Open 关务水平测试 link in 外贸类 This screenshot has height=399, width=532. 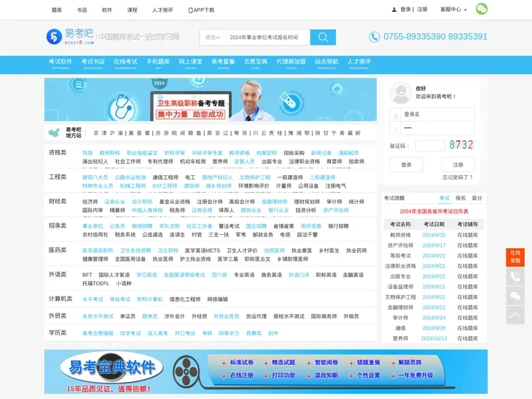click(98, 316)
